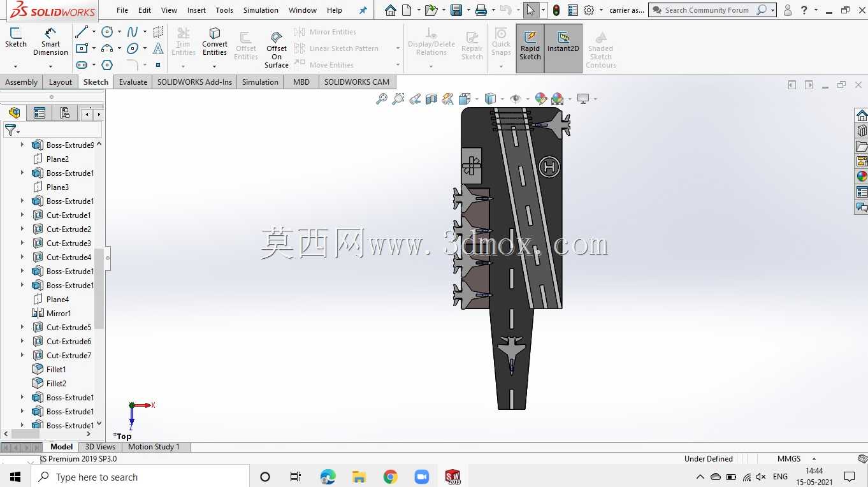Viewport: 868px width, 487px height.
Task: Click the Print icon
Action: point(481,10)
